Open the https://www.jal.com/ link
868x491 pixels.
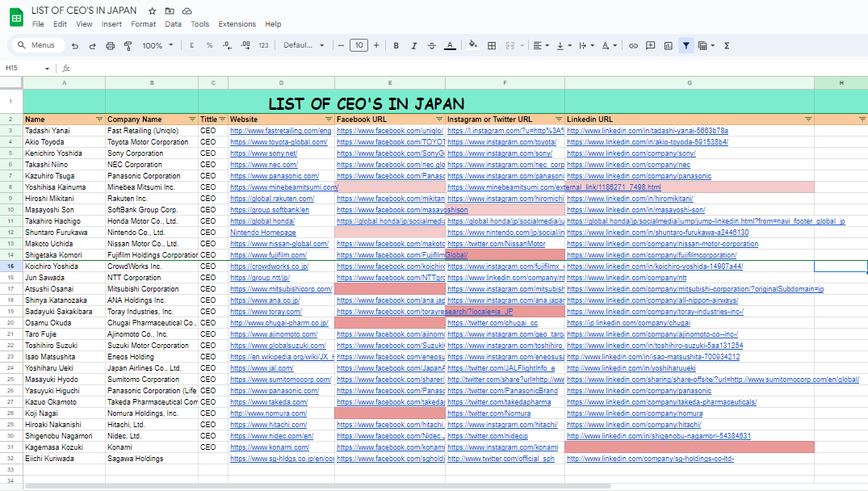[262, 368]
